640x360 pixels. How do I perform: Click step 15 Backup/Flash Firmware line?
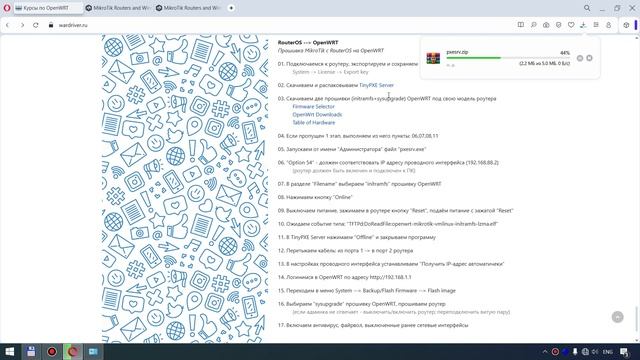pos(367,291)
